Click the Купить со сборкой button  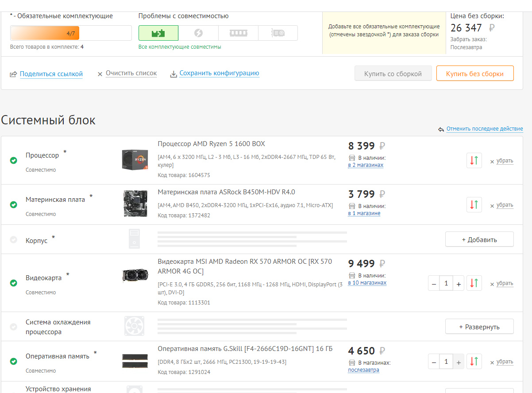393,73
